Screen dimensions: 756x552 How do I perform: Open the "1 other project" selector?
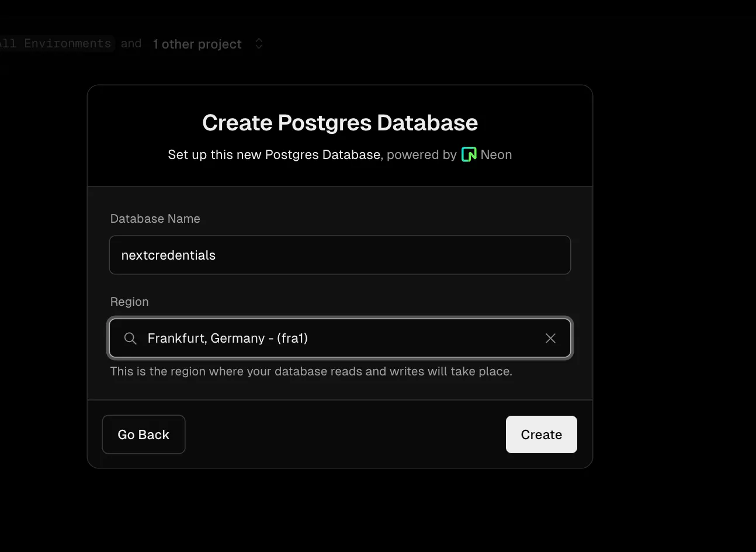tap(197, 44)
